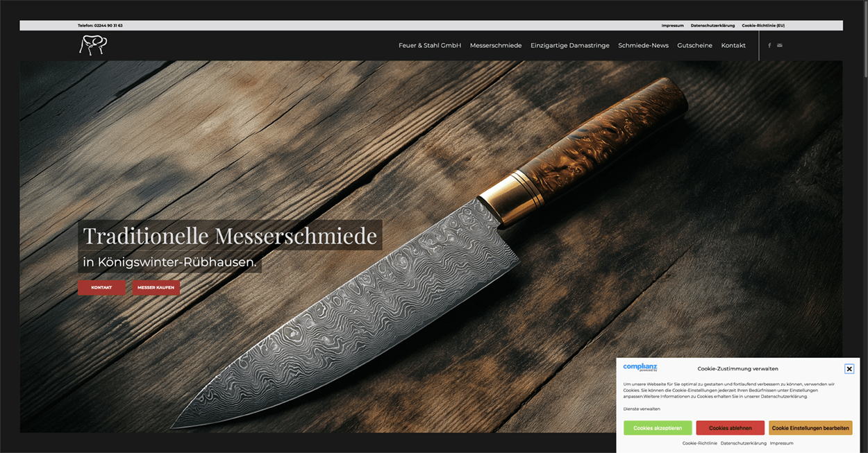Screen dimensions: 868x453
Task: Accept cookies with the green button
Action: tap(658, 428)
